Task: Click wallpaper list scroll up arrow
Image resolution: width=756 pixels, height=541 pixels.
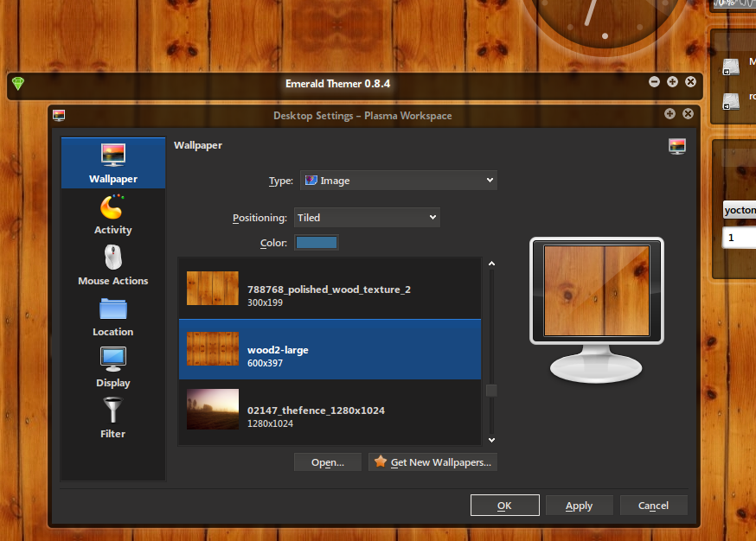Action: point(491,264)
